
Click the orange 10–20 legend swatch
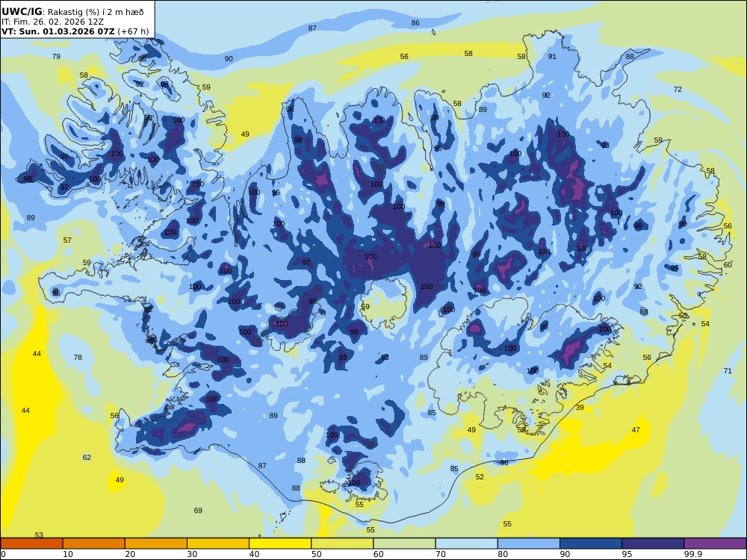click(x=94, y=544)
